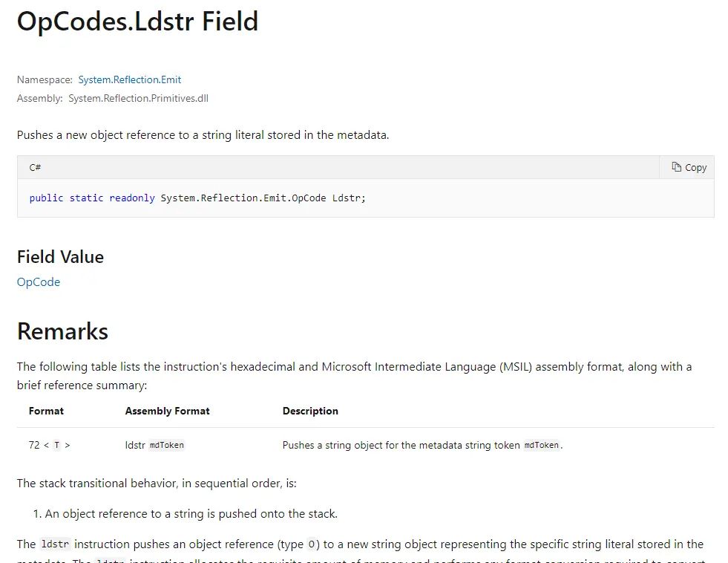Select the Remarks section heading
This screenshot has width=728, height=563.
[62, 331]
